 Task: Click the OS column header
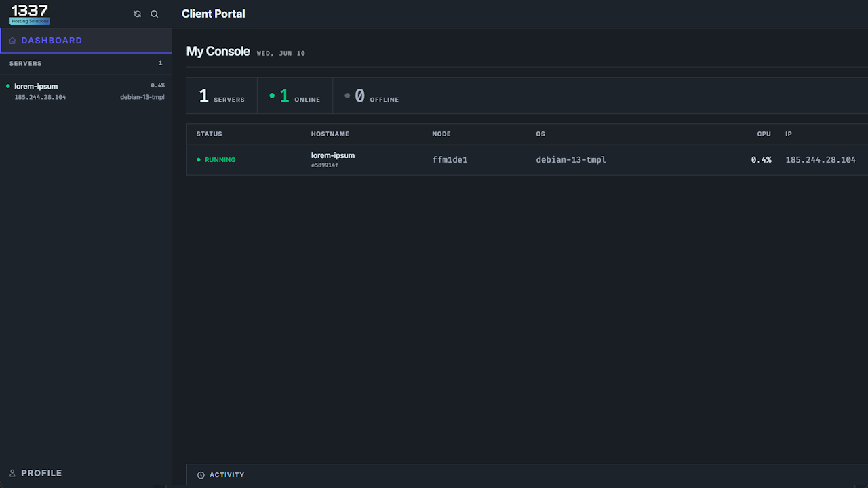point(540,134)
